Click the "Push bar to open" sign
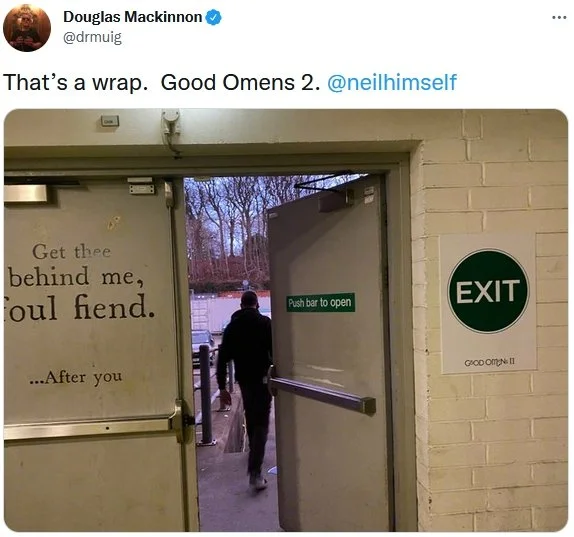Viewport: 574px width, 537px height. click(x=320, y=303)
